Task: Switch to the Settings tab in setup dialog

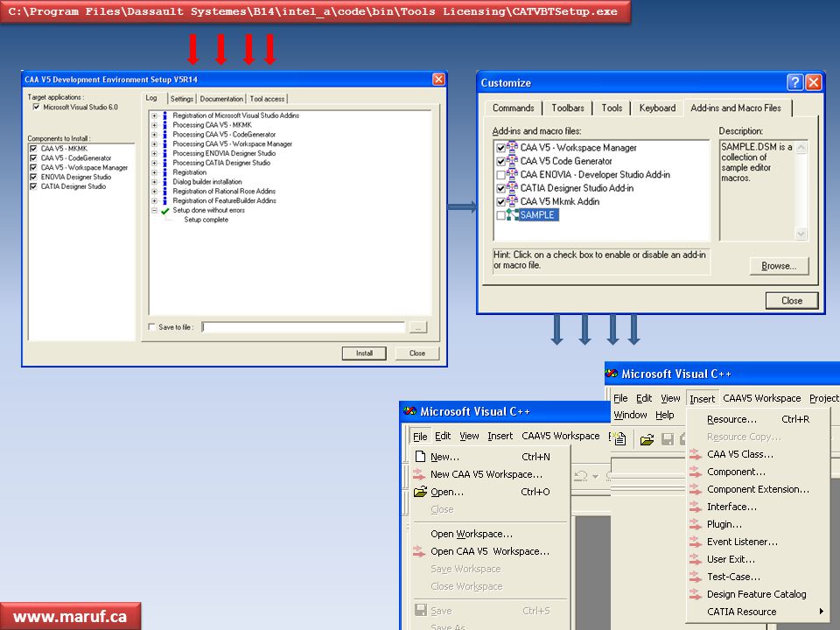Action: 182,99
